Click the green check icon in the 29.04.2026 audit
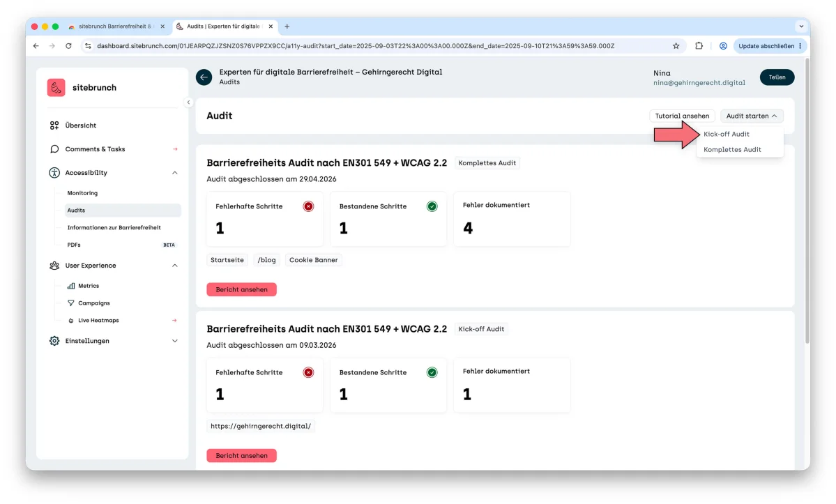836x504 pixels. pos(432,206)
